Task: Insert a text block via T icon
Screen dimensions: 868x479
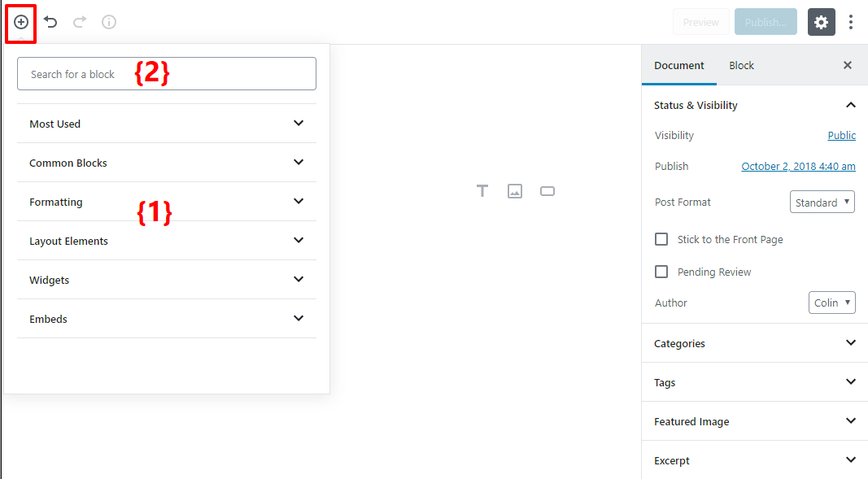Action: coord(482,191)
